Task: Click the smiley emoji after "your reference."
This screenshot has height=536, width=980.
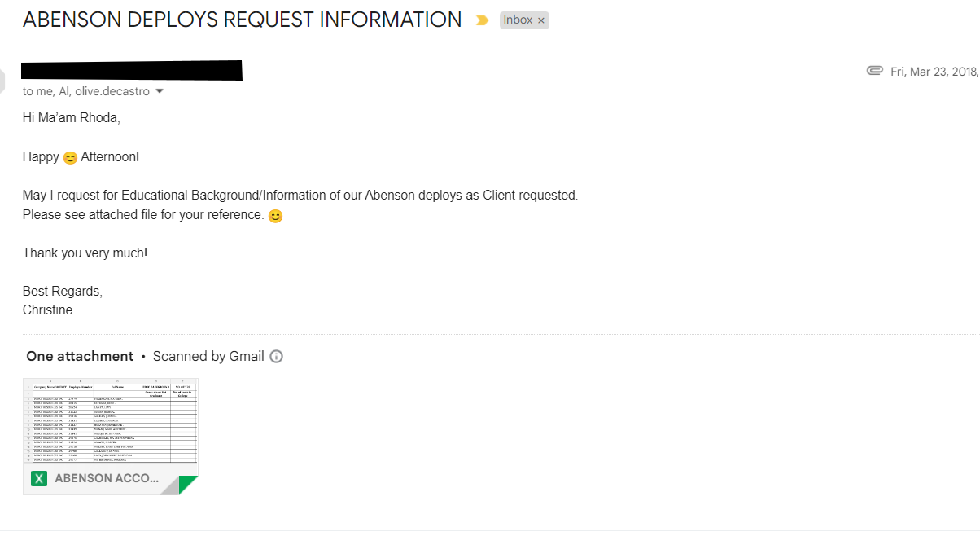Action: pyautogui.click(x=276, y=216)
